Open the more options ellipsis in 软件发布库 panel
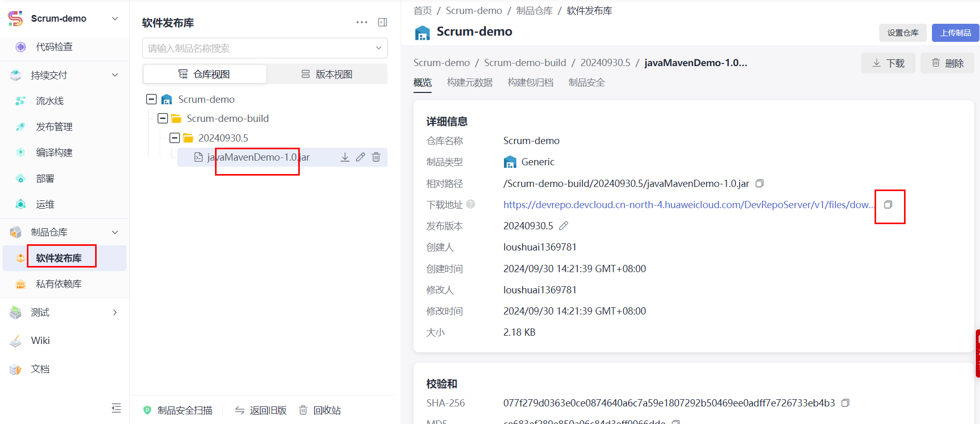This screenshot has width=980, height=424. pyautogui.click(x=362, y=22)
